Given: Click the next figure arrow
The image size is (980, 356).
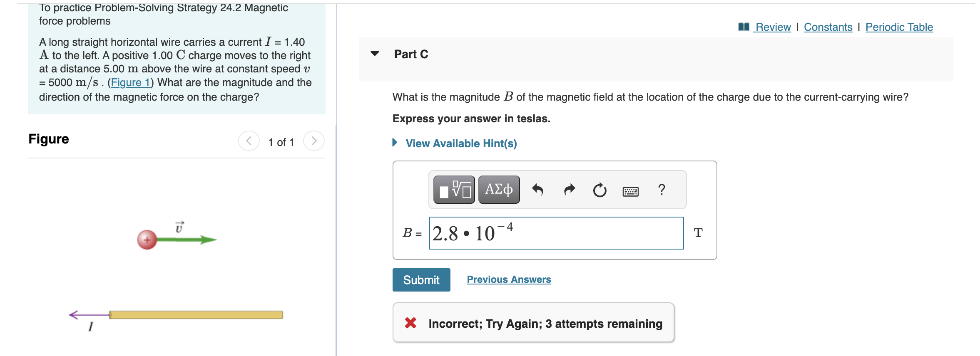Looking at the screenshot, I should tap(313, 141).
